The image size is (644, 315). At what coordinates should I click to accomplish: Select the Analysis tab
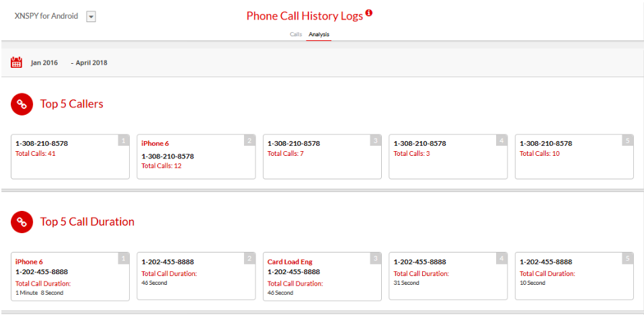click(319, 34)
